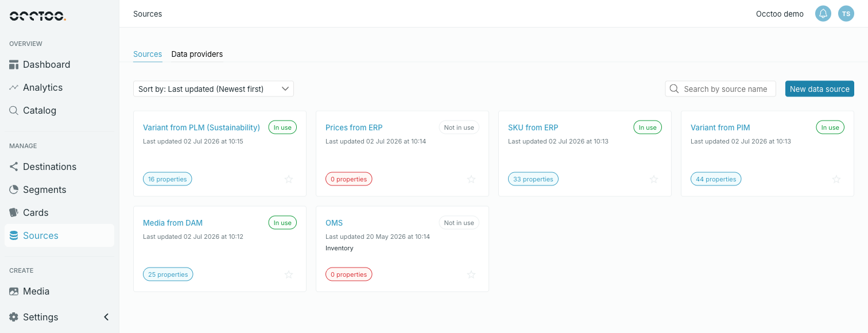Open the notifications bell

823,14
